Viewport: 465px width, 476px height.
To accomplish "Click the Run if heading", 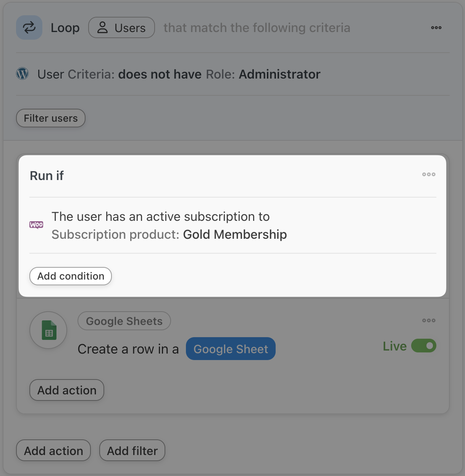I will (47, 176).
